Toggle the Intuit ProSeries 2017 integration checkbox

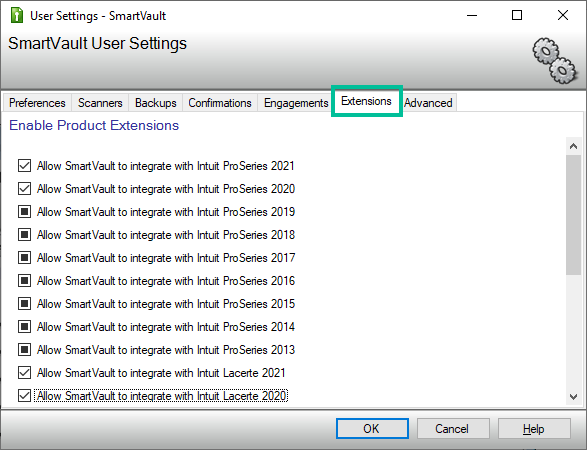point(24,258)
